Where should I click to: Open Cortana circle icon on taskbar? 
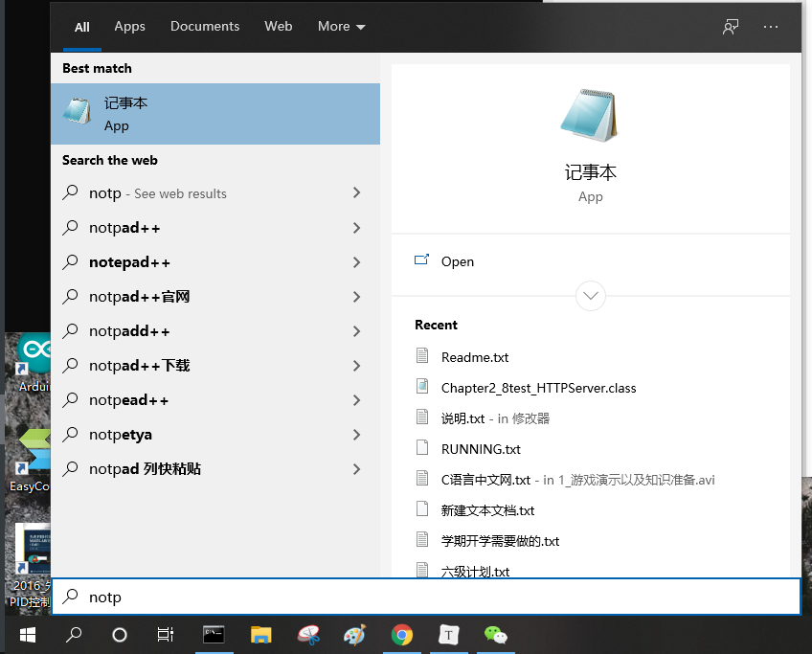tap(120, 635)
